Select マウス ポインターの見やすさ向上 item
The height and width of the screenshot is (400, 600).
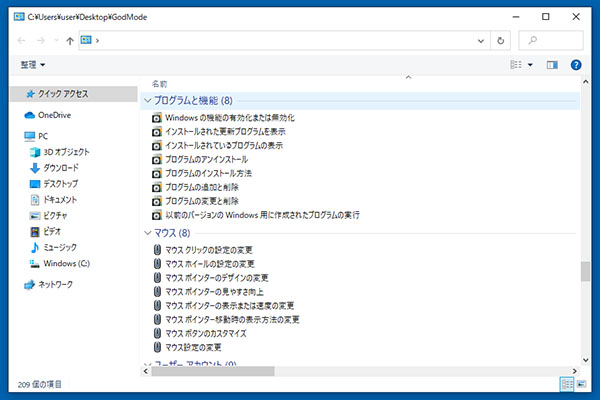pyautogui.click(x=208, y=292)
